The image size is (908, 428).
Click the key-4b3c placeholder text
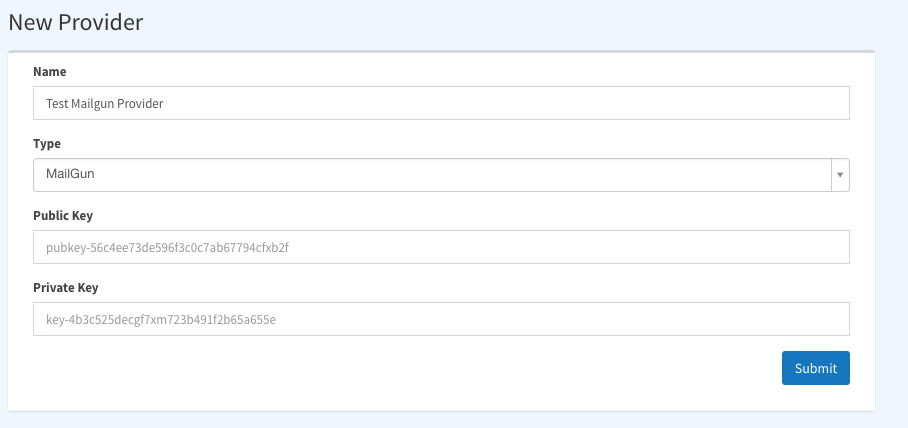coord(161,320)
